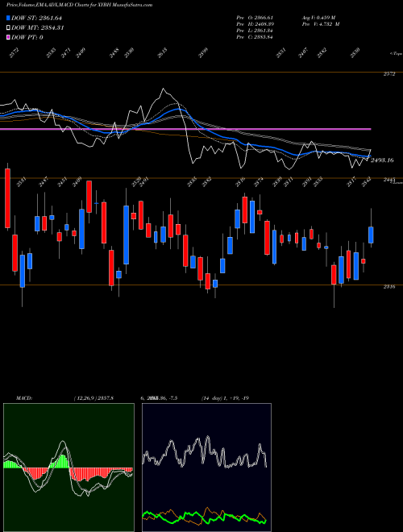Click the Pre O: 2366.61 value

click(x=255, y=17)
